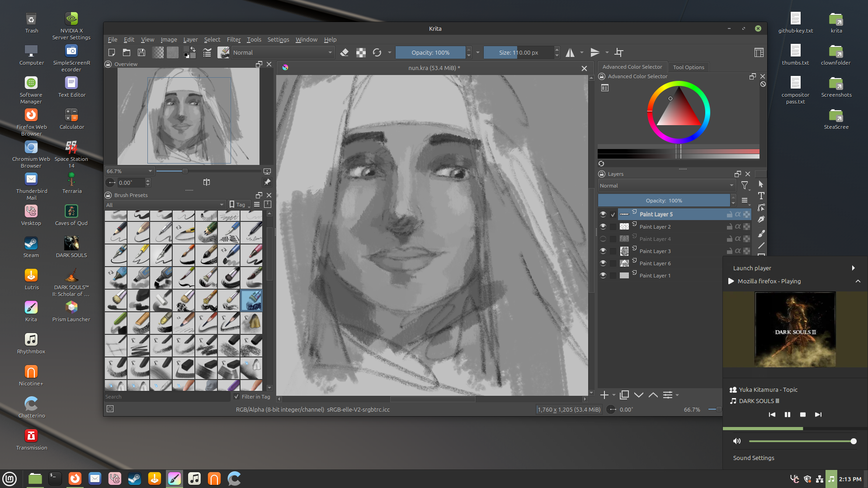Toggle lock on Paint Layer 2

pos(729,226)
